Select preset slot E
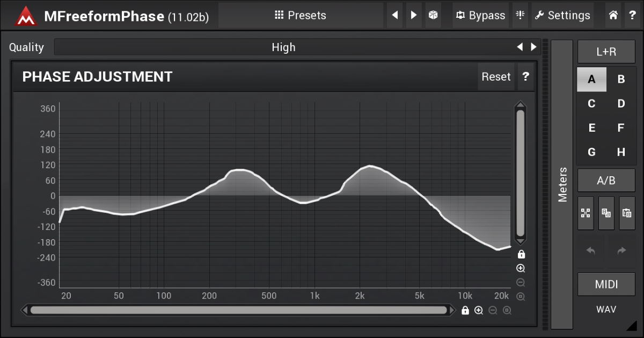 [x=591, y=128]
